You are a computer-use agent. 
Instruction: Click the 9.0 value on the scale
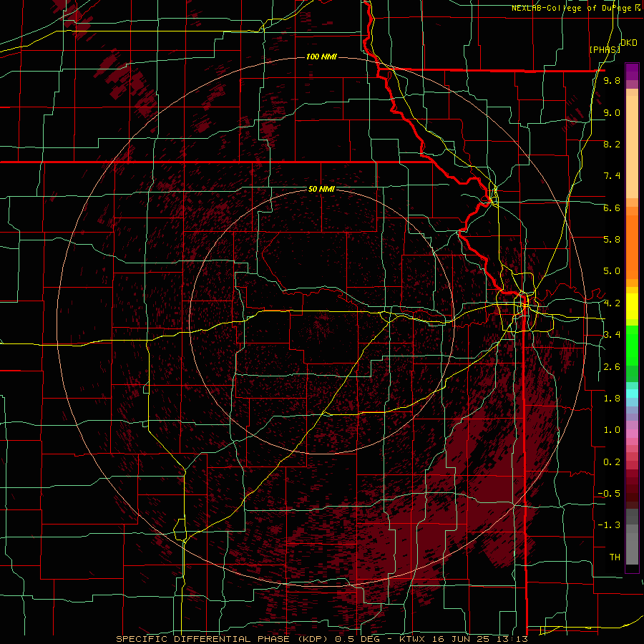(x=612, y=112)
